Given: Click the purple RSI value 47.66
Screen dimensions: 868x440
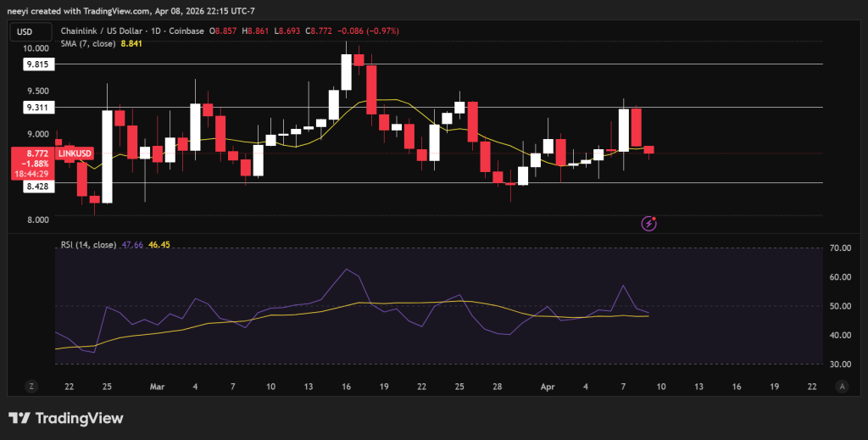Looking at the screenshot, I should click(132, 244).
